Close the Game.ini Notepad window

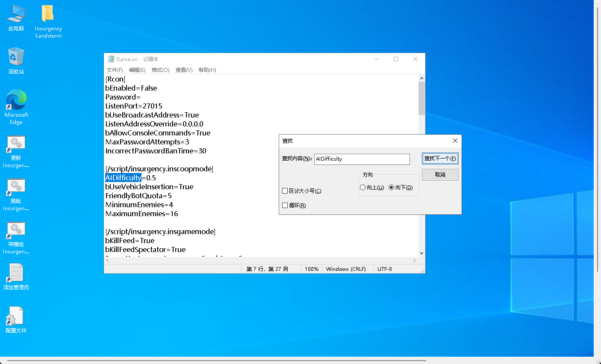click(415, 59)
